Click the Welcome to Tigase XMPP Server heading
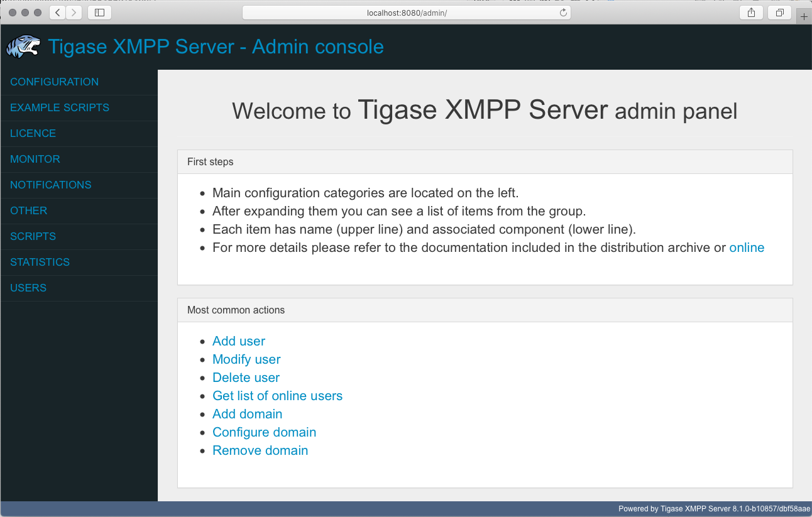This screenshot has height=517, width=812. pyautogui.click(x=485, y=111)
